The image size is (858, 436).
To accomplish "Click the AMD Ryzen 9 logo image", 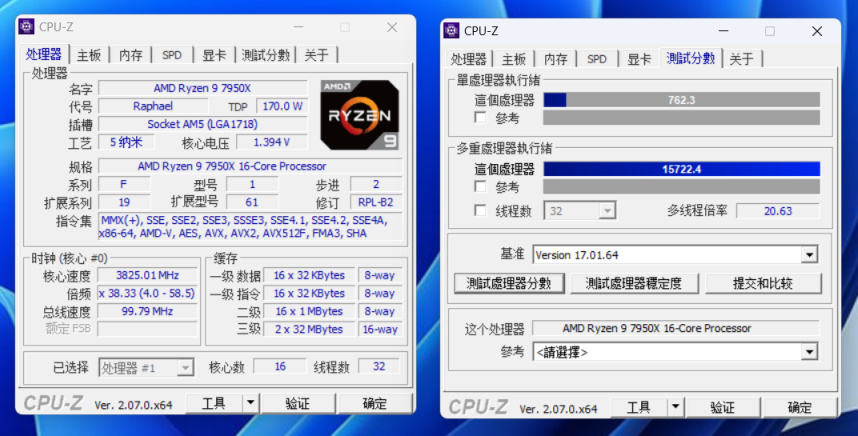I will (x=360, y=115).
